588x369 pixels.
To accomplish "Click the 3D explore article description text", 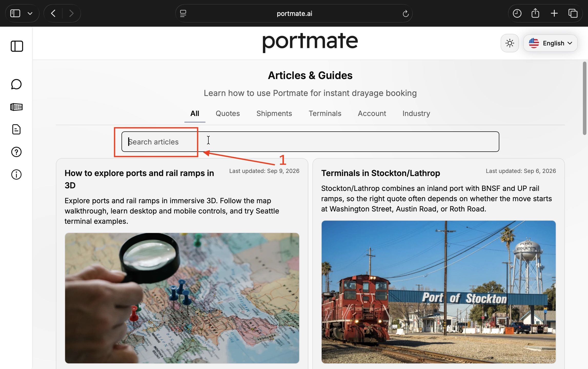I will point(172,211).
